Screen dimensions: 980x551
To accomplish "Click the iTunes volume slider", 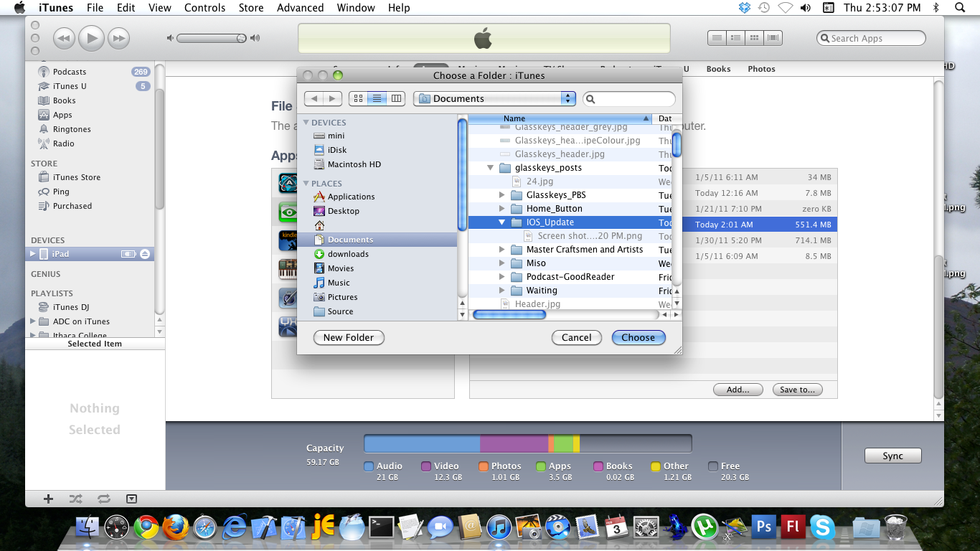I will (212, 38).
